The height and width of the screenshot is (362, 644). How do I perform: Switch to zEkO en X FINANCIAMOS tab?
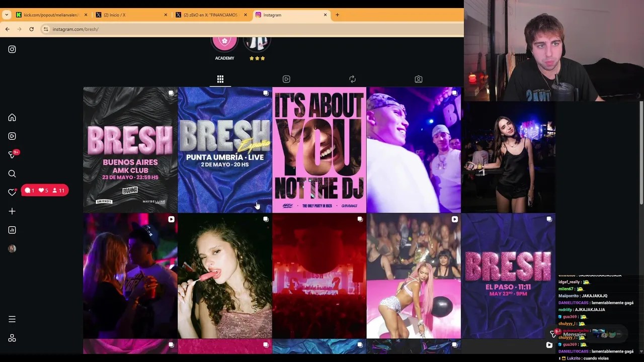211,15
